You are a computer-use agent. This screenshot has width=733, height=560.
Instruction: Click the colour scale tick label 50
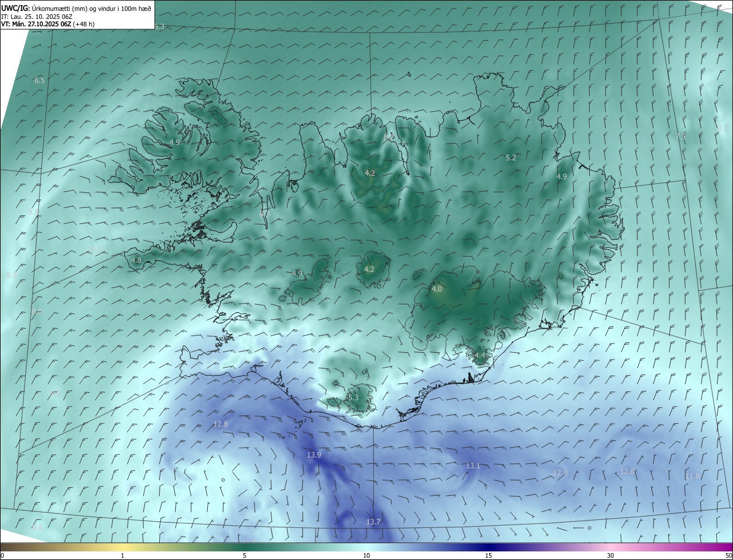point(728,555)
